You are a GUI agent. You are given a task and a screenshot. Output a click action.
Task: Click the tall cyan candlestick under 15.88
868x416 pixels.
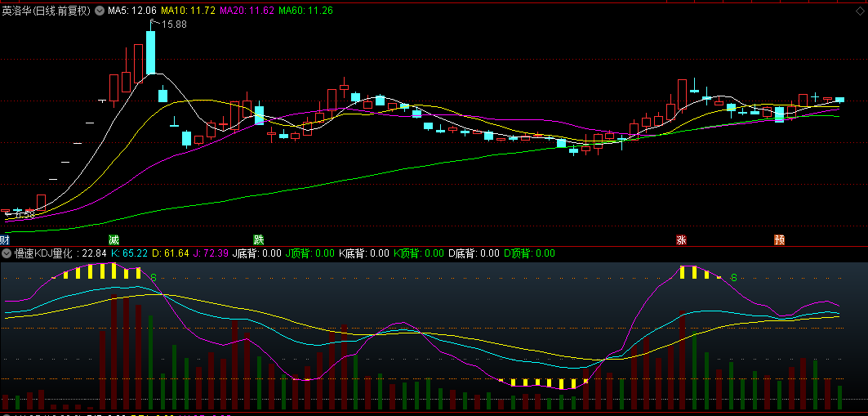(150, 52)
